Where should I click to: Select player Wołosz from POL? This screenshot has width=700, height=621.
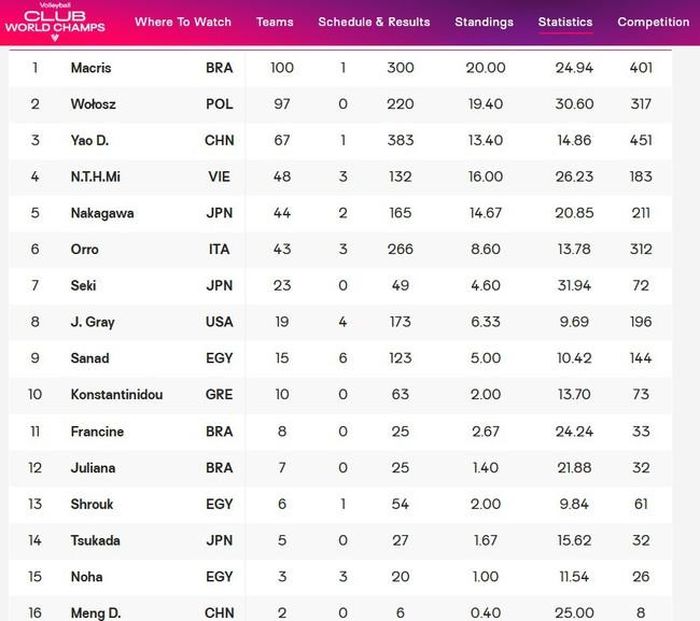click(x=93, y=104)
